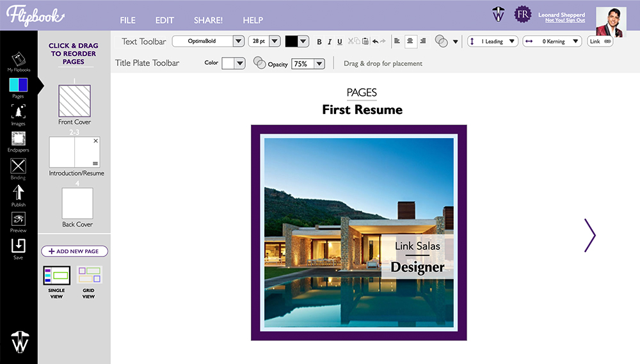Open the FILE menu

(128, 20)
